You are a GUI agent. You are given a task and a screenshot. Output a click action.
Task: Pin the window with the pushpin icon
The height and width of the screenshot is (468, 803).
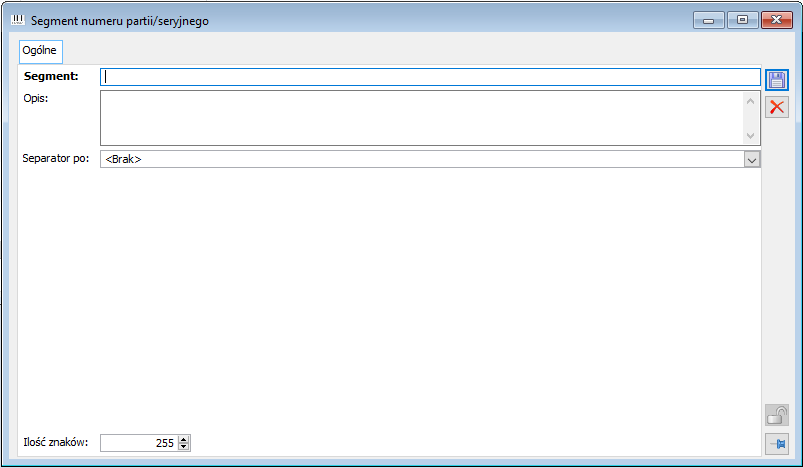pyautogui.click(x=776, y=443)
